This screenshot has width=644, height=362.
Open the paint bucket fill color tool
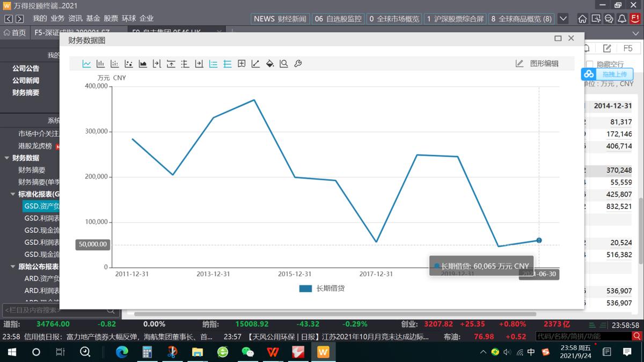270,64
